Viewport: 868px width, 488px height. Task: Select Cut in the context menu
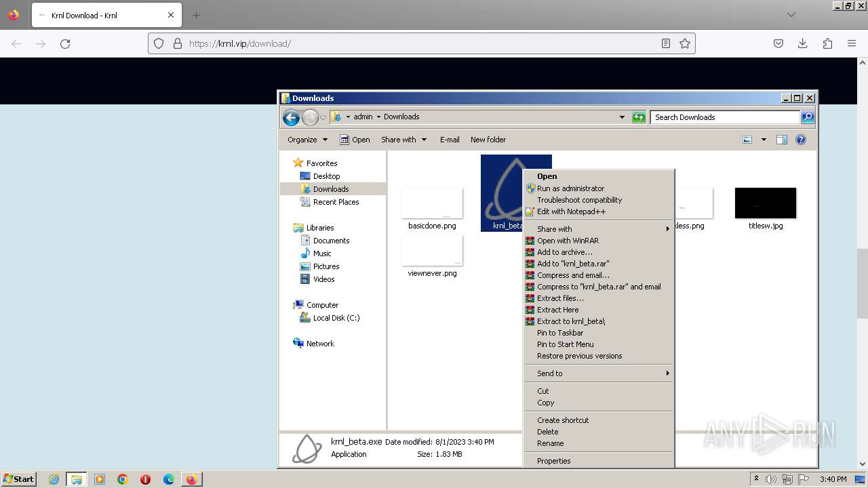tap(599, 391)
